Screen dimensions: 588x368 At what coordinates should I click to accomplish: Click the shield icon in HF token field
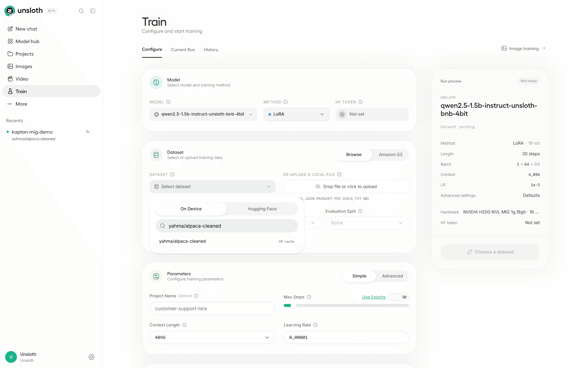pos(342,114)
